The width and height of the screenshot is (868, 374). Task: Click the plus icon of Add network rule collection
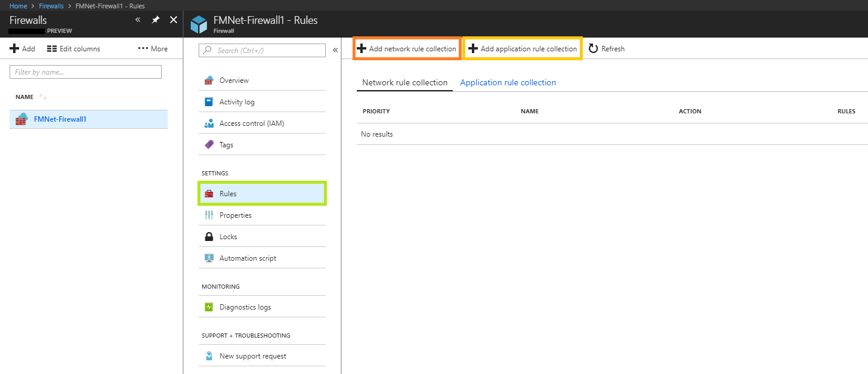tap(362, 49)
